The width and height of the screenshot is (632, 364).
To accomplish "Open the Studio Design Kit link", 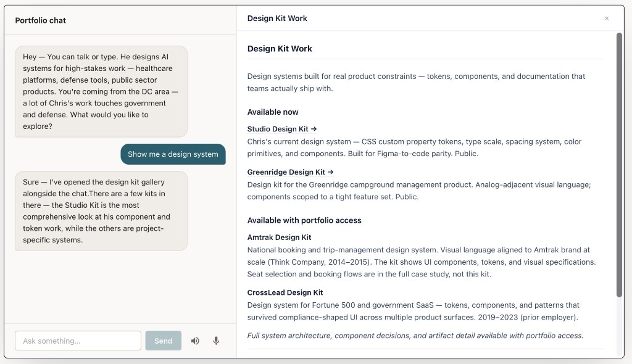I will pyautogui.click(x=282, y=129).
